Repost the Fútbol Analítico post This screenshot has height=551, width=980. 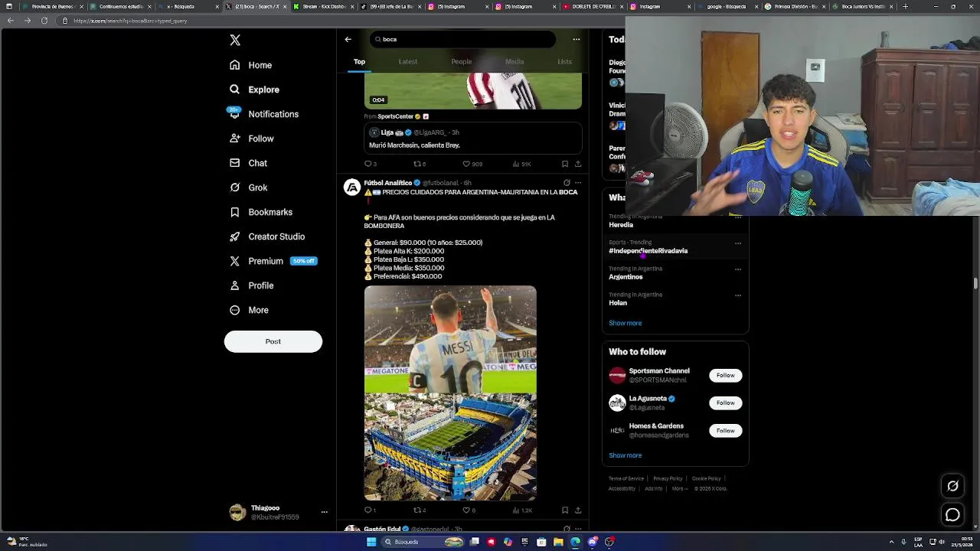click(420, 510)
